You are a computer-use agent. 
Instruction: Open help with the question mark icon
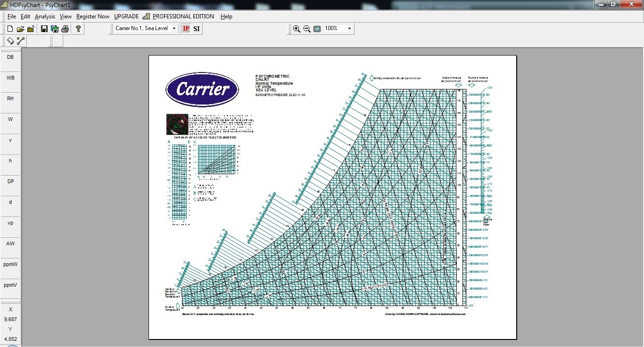point(78,29)
